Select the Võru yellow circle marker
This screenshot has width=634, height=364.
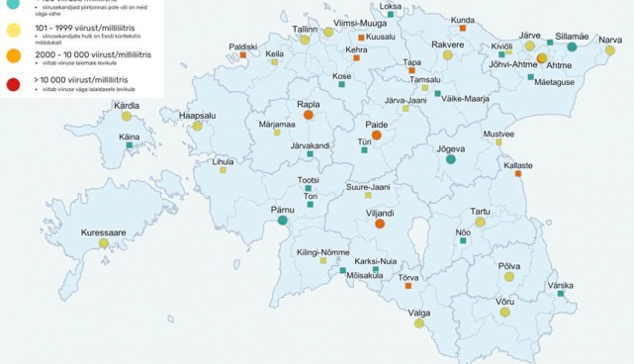tap(504, 313)
